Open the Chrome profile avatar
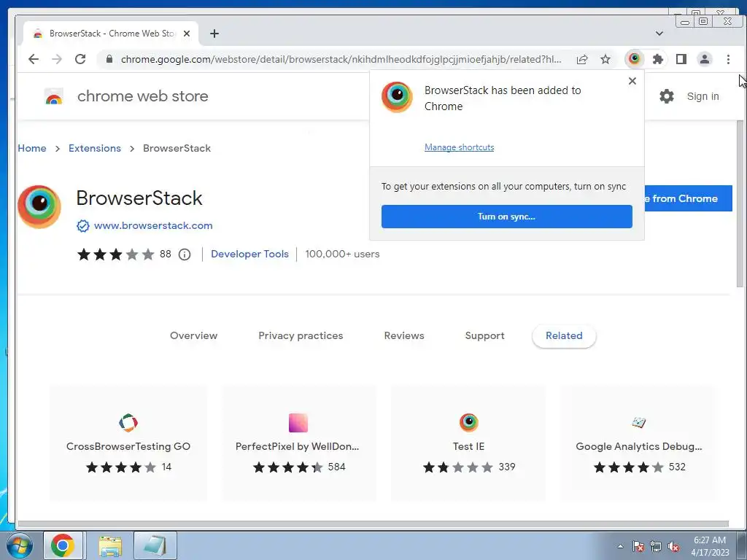 [x=704, y=59]
